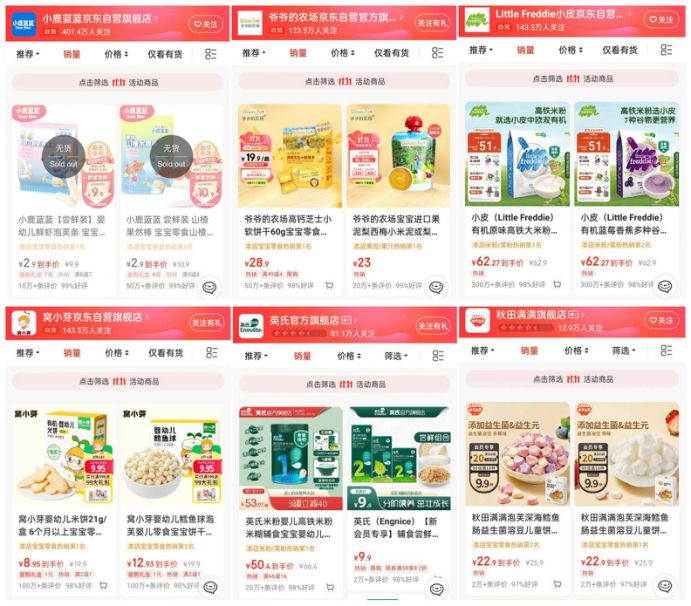Add 秋田满满 first product to cart
Image resolution: width=691 pixels, height=606 pixels.
coord(557,584)
